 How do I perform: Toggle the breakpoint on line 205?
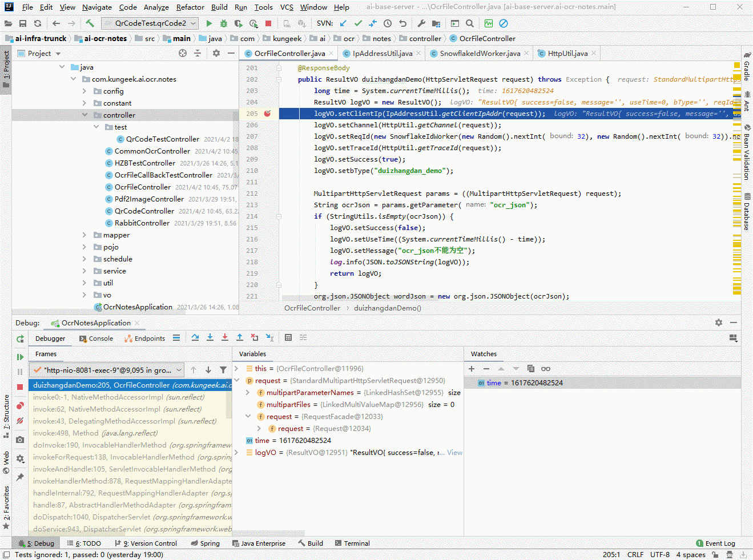pos(267,114)
